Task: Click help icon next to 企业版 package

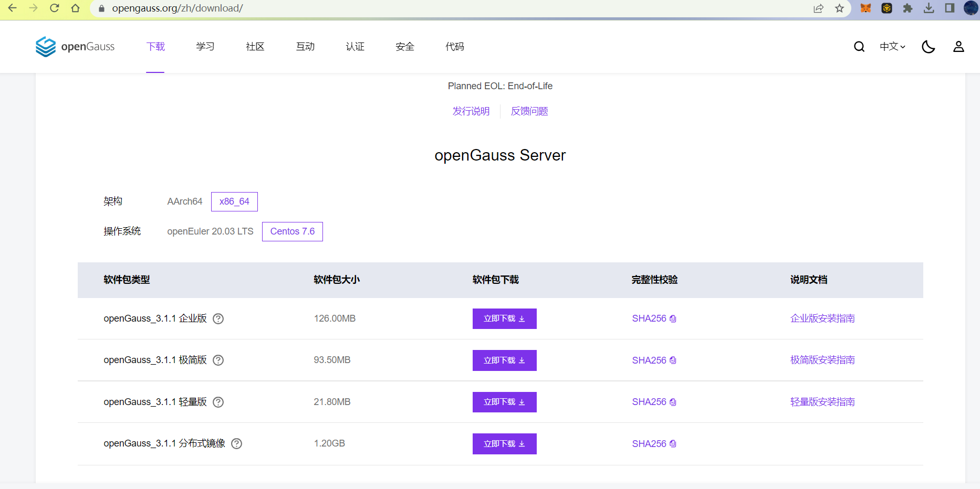Action: (x=218, y=318)
